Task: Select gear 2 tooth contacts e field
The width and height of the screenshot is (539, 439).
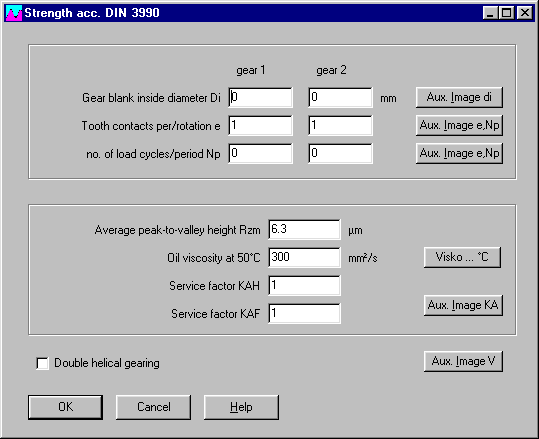Action: point(340,125)
